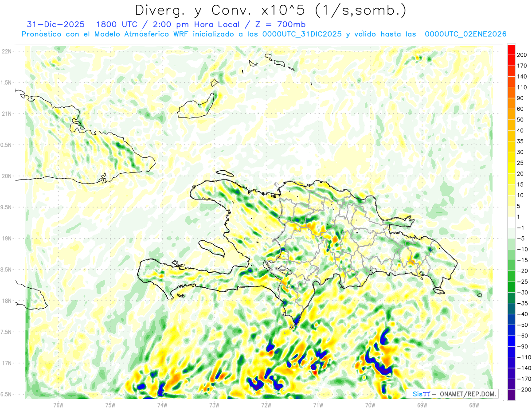
Task: Click the positive "90" color scale value
Action: coord(520,98)
